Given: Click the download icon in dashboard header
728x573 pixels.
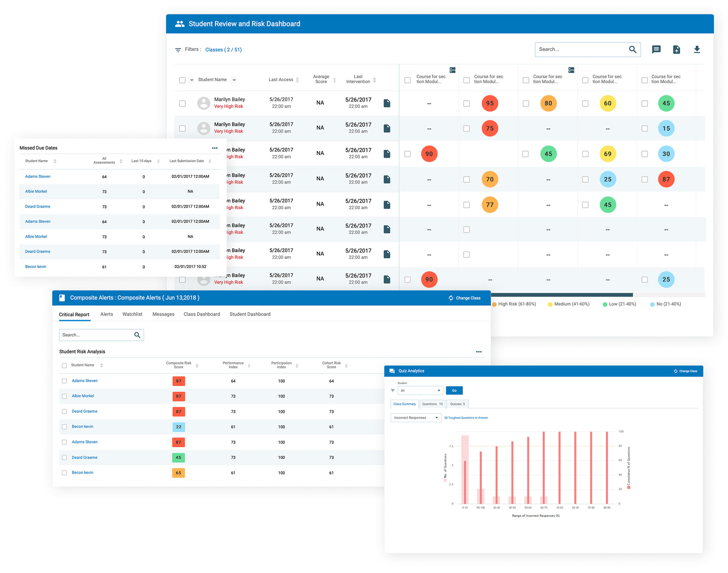Looking at the screenshot, I should 697,49.
